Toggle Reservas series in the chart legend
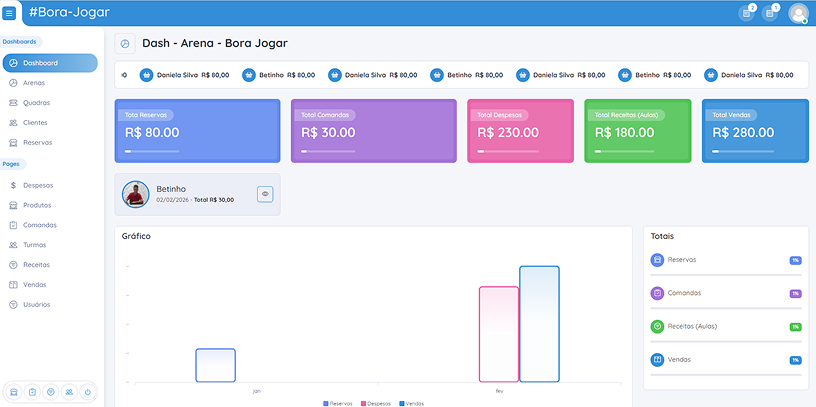 pyautogui.click(x=338, y=403)
